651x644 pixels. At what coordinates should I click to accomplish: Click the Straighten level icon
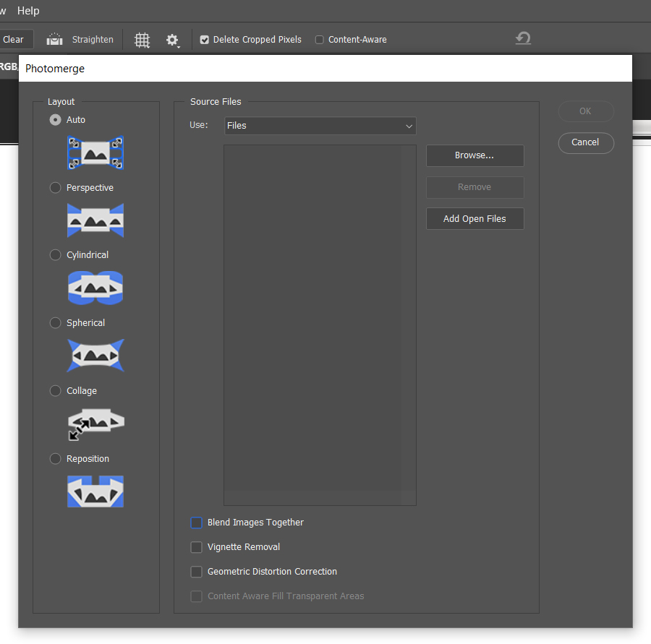54,40
